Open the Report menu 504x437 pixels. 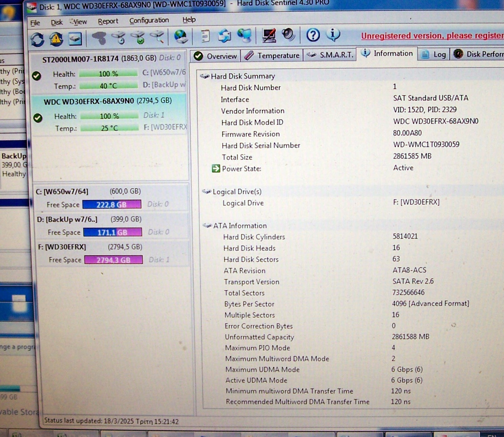tap(108, 21)
